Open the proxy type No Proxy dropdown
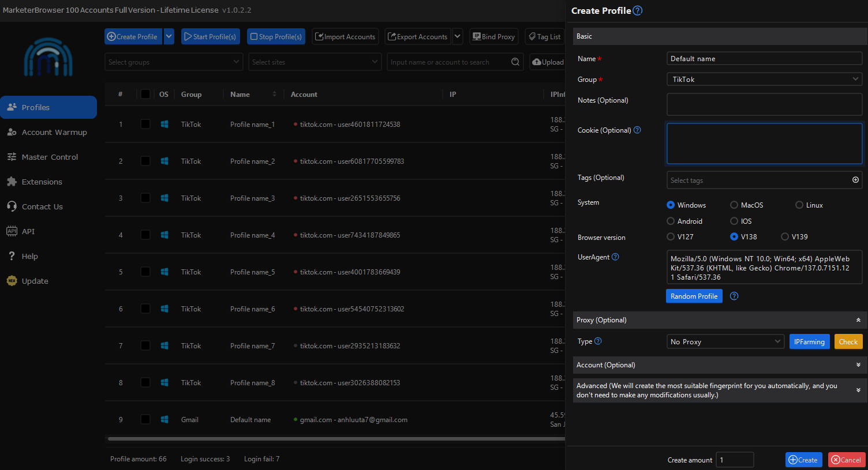 coord(725,342)
